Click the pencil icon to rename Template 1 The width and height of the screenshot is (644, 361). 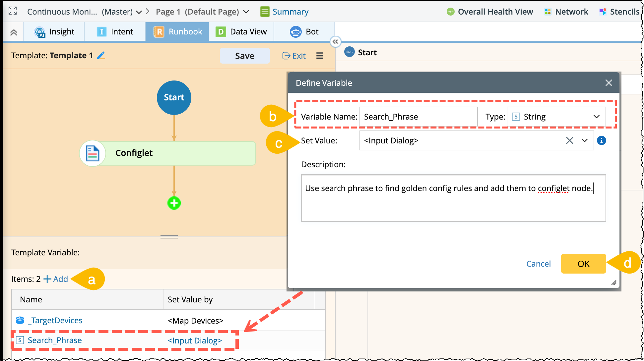(101, 56)
